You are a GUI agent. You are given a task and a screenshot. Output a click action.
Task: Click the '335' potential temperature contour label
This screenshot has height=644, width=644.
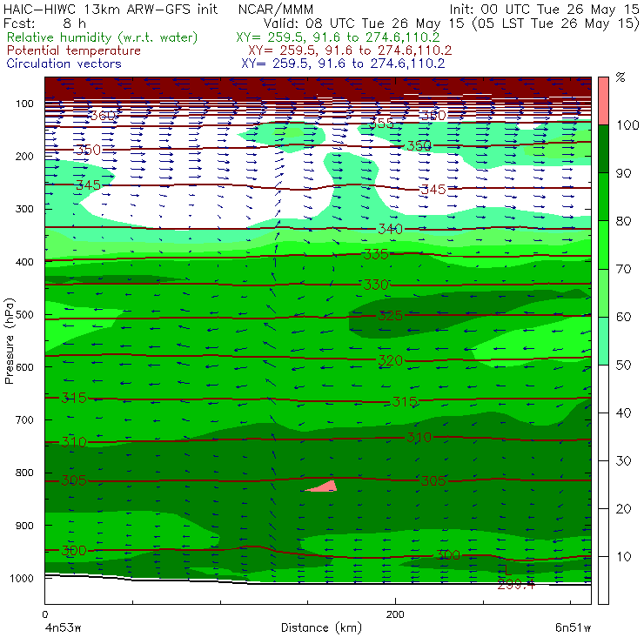pyautogui.click(x=376, y=255)
